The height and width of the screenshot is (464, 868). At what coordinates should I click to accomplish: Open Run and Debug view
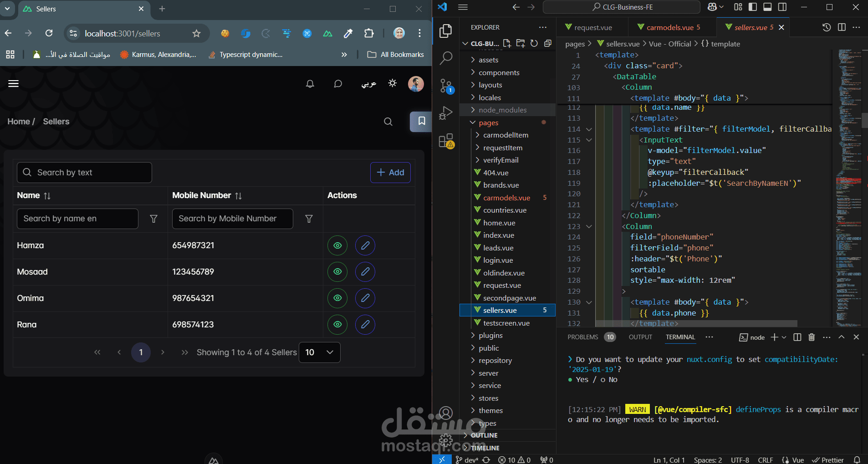446,113
